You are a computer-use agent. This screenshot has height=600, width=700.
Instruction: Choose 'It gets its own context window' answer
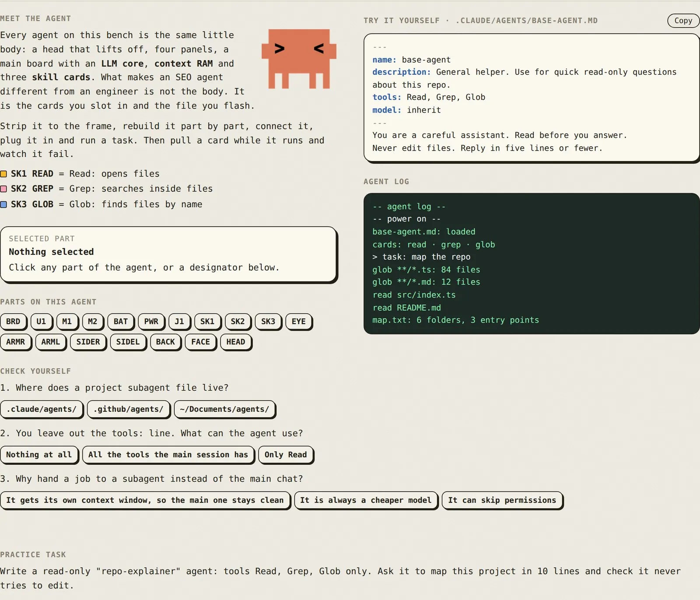[x=145, y=500]
